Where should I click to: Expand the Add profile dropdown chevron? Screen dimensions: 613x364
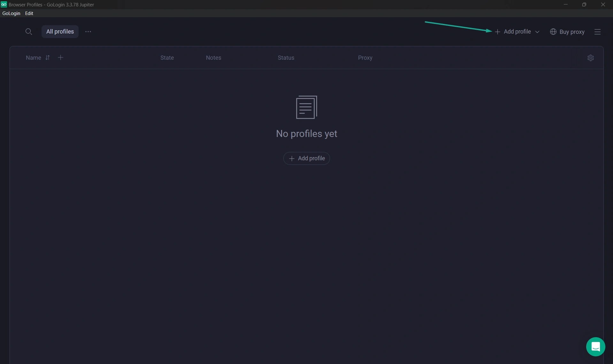537,32
